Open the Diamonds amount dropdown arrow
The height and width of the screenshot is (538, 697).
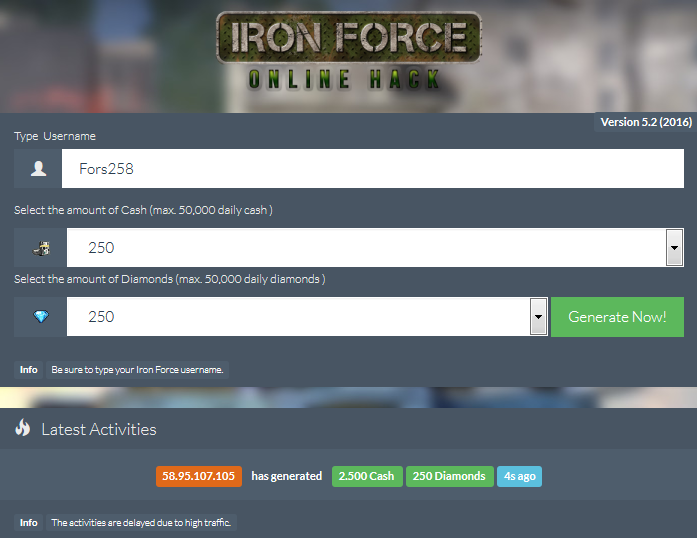[x=538, y=317]
